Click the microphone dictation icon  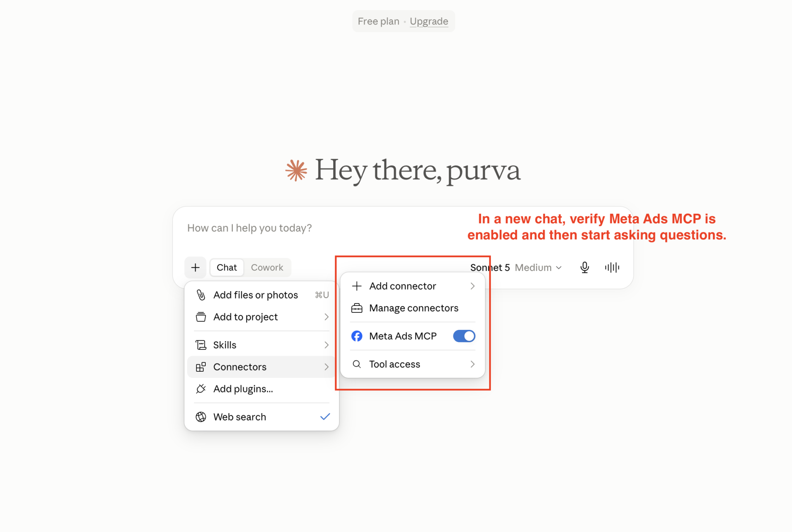click(x=585, y=267)
